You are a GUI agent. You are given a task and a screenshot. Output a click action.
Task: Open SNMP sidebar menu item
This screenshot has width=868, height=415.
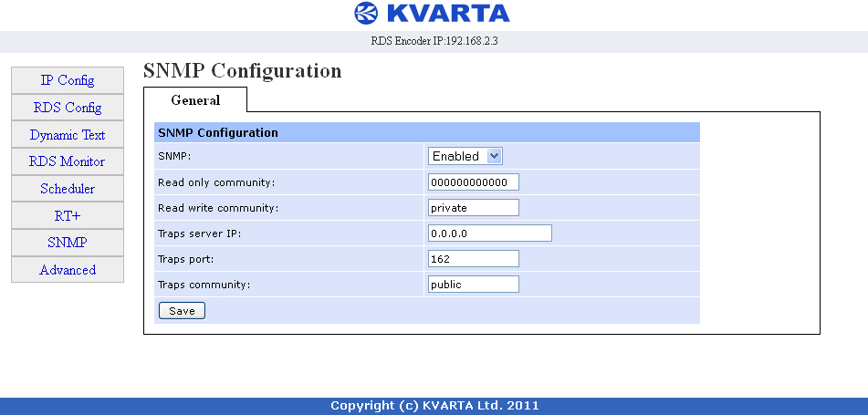tap(68, 243)
